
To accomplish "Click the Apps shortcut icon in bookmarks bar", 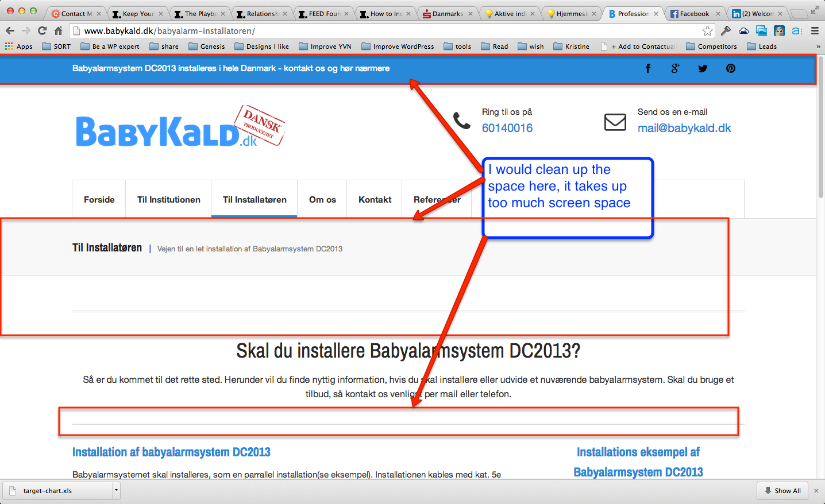I will 9,46.
